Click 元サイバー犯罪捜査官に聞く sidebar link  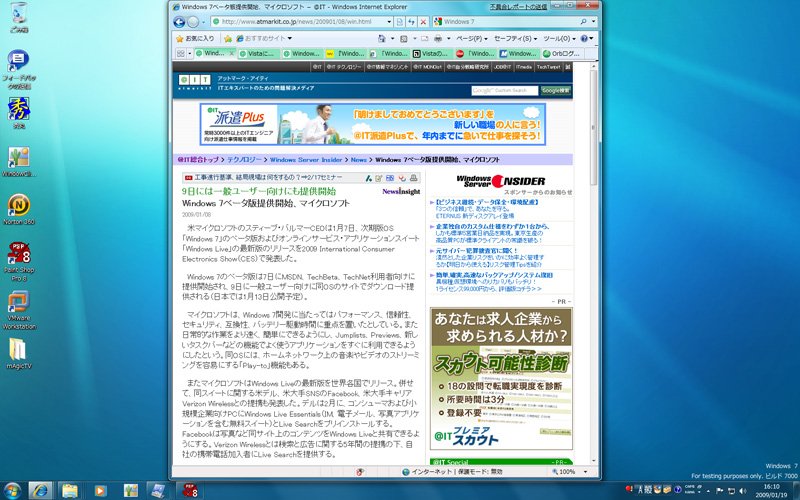[477, 251]
